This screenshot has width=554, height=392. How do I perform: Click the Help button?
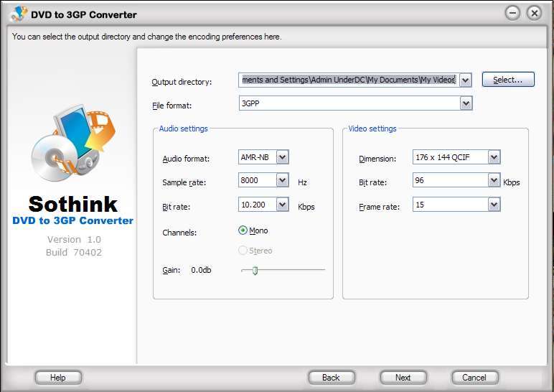(58, 378)
